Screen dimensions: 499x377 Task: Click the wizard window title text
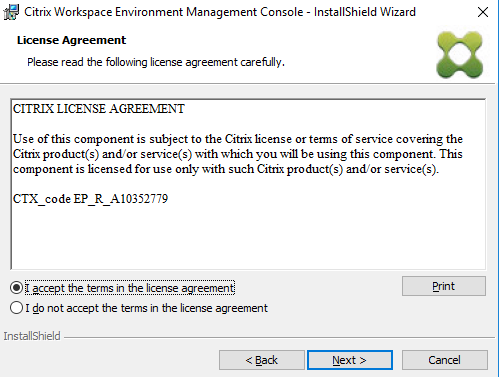point(220,12)
